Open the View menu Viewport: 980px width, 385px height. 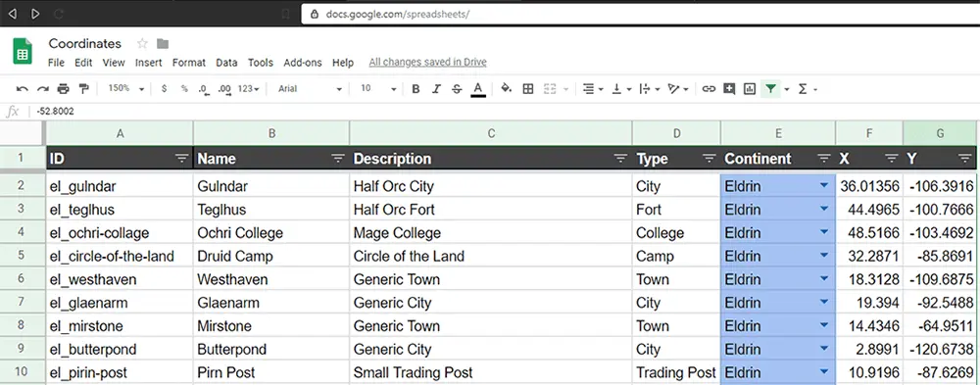pos(114,63)
